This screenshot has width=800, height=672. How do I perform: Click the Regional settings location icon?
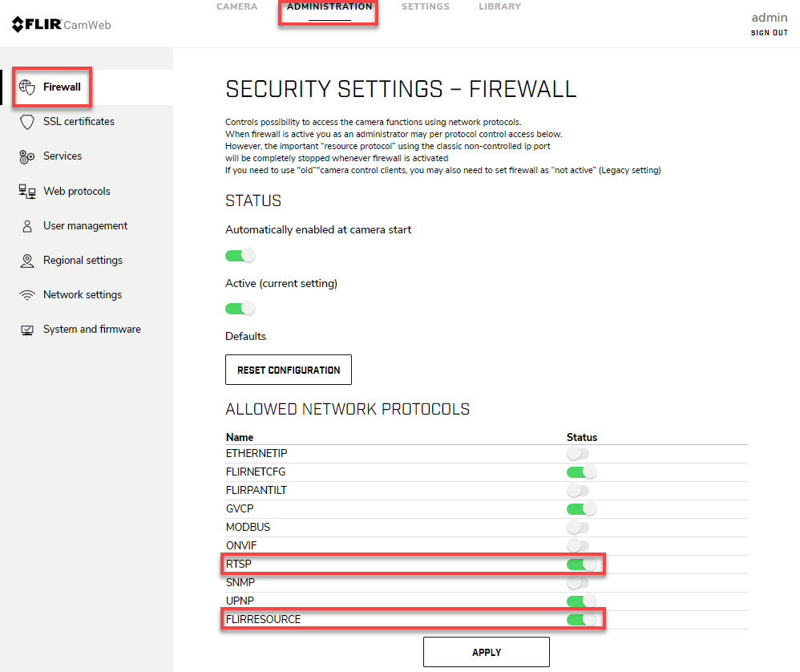[x=27, y=261]
